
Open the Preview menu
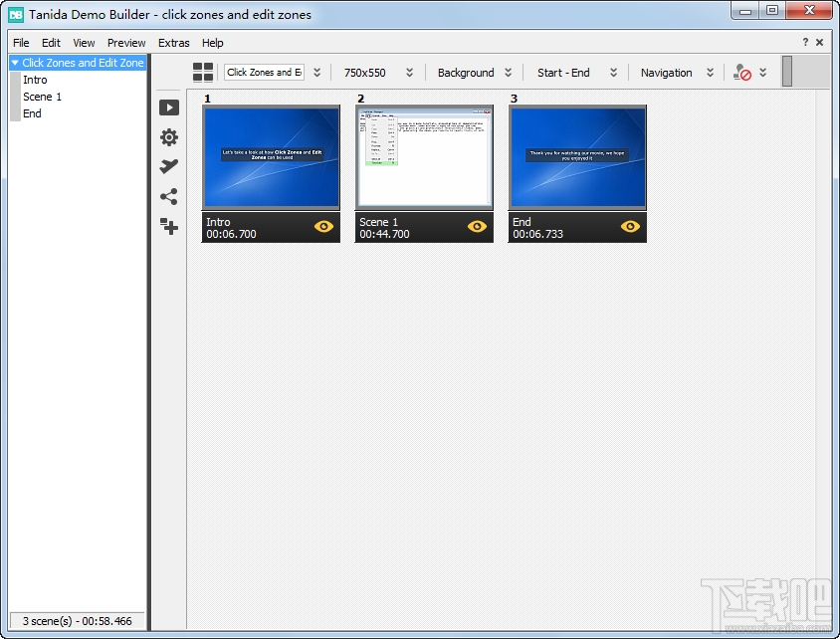coord(126,43)
